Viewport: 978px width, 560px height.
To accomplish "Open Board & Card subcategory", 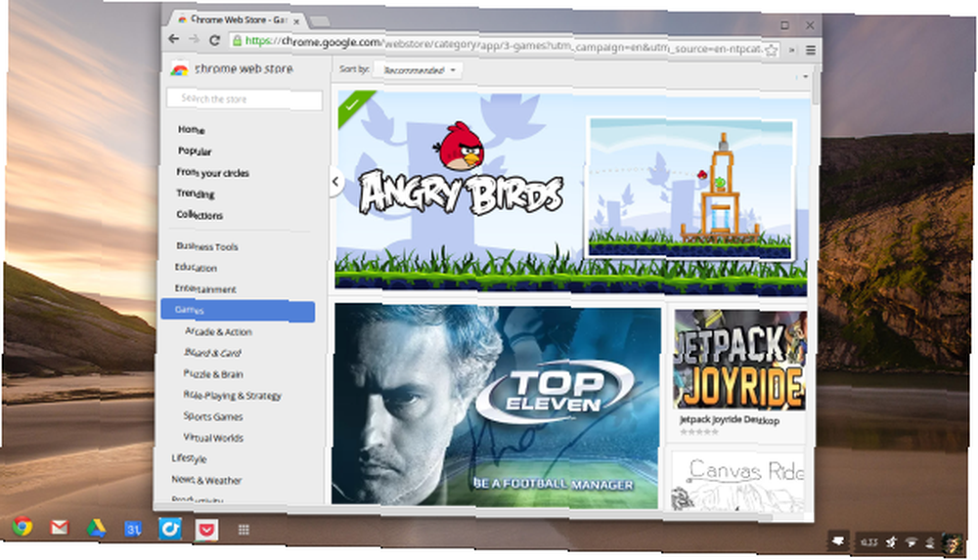I will coord(212,353).
